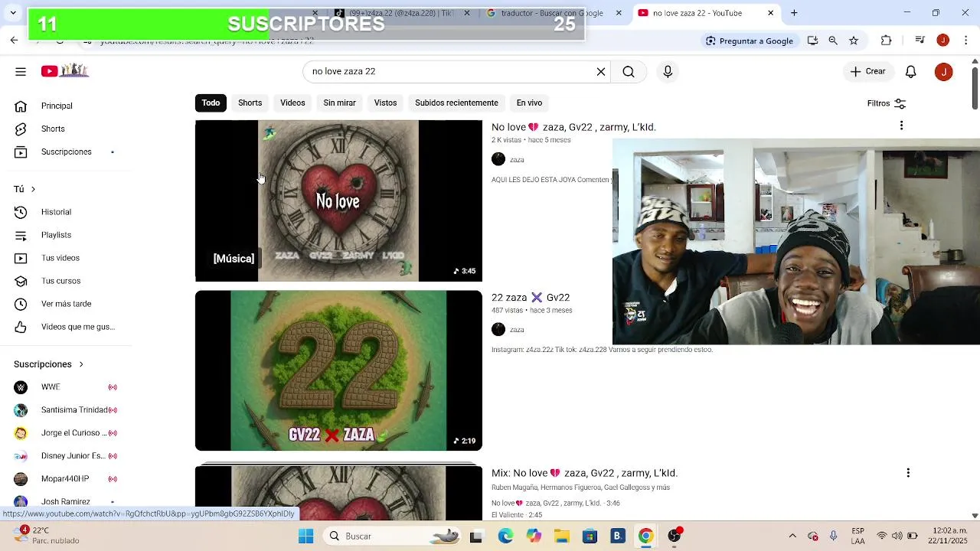Image resolution: width=980 pixels, height=551 pixels.
Task: Open the 22 GV22 X ZAZA thumbnail
Action: (x=338, y=370)
